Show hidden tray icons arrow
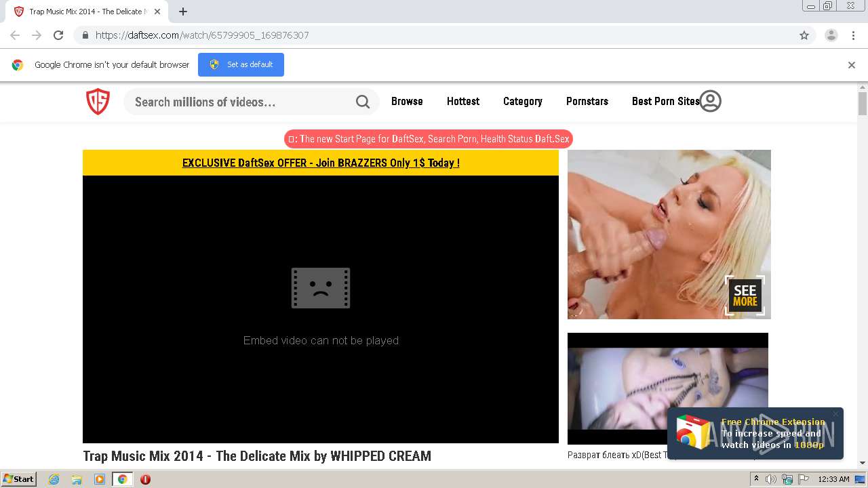This screenshot has height=488, width=868. [756, 479]
